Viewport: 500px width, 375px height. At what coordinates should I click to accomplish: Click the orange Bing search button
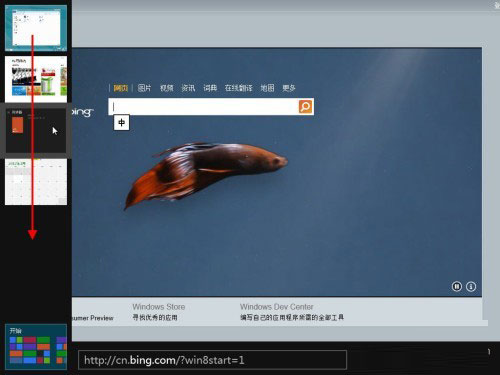point(305,107)
